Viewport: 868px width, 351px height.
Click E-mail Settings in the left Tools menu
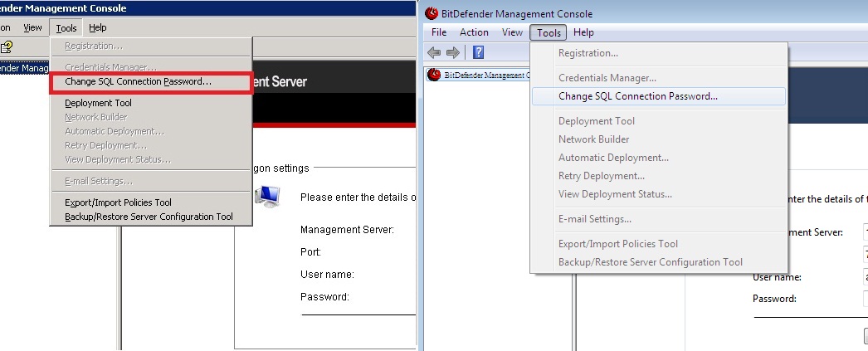150,182
